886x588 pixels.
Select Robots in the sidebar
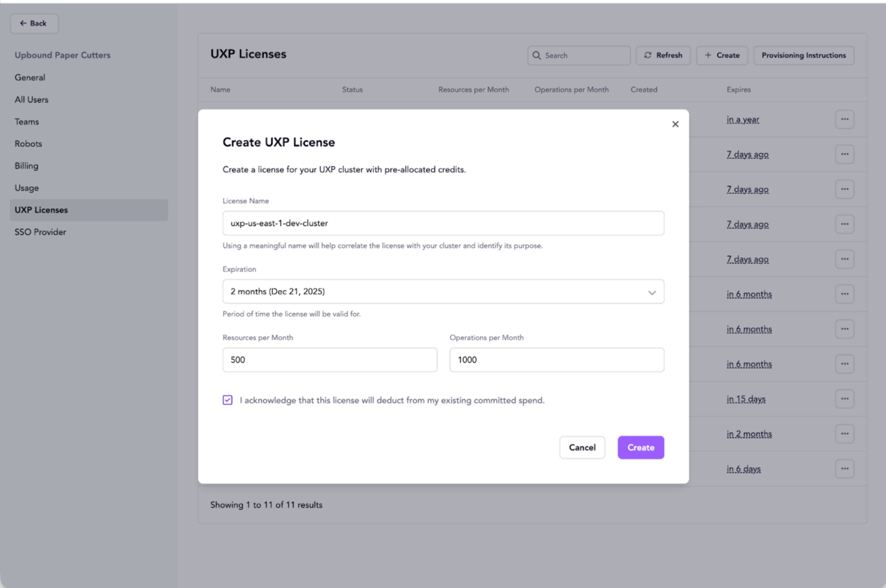coord(28,144)
